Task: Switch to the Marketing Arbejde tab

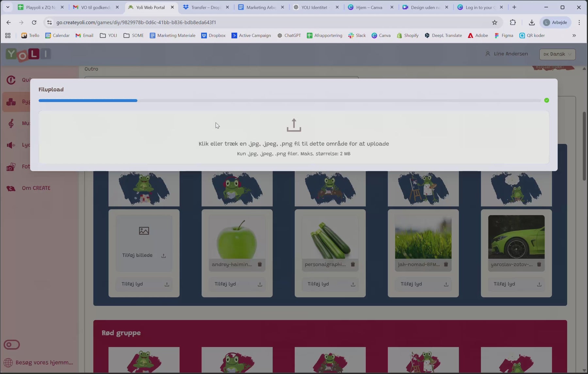Action: 261,7
